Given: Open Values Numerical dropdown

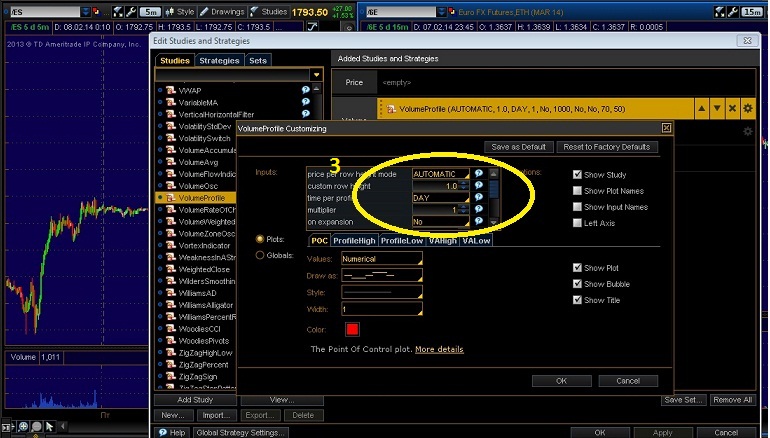Looking at the screenshot, I should [x=382, y=259].
